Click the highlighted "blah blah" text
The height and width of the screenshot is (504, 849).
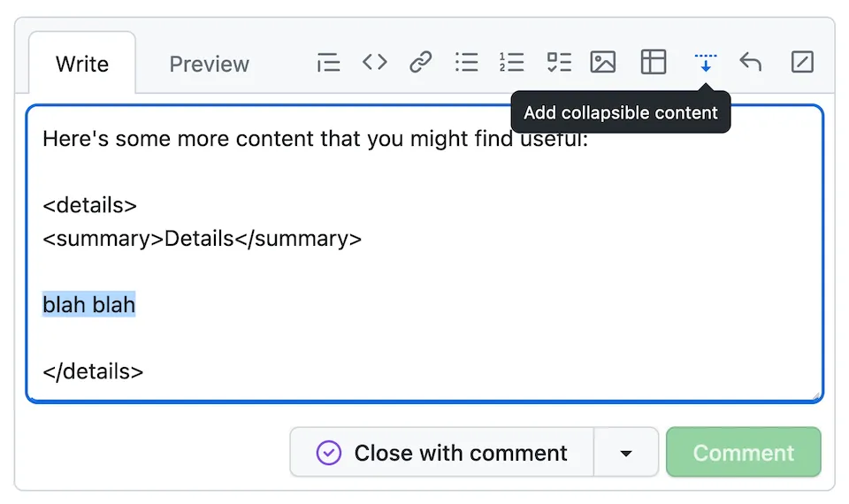pos(88,305)
